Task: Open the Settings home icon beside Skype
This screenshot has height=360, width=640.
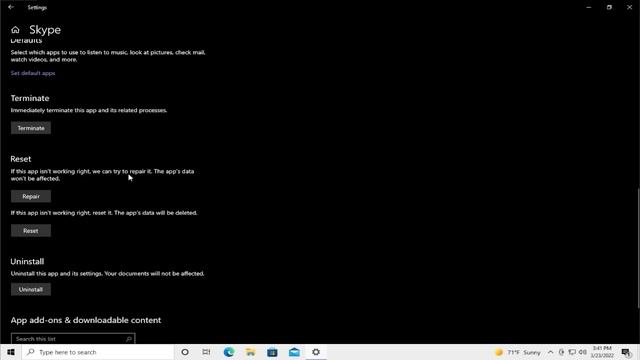Action: 15,30
